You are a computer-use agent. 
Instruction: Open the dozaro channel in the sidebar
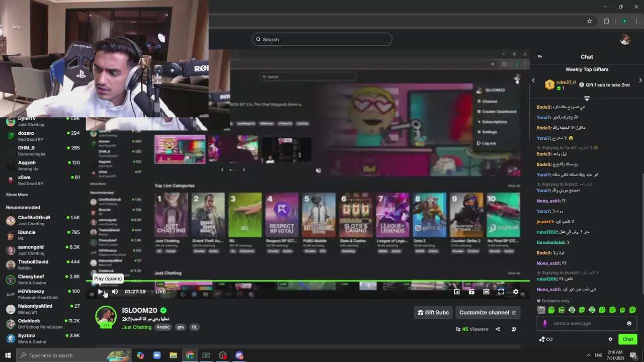pyautogui.click(x=43, y=136)
